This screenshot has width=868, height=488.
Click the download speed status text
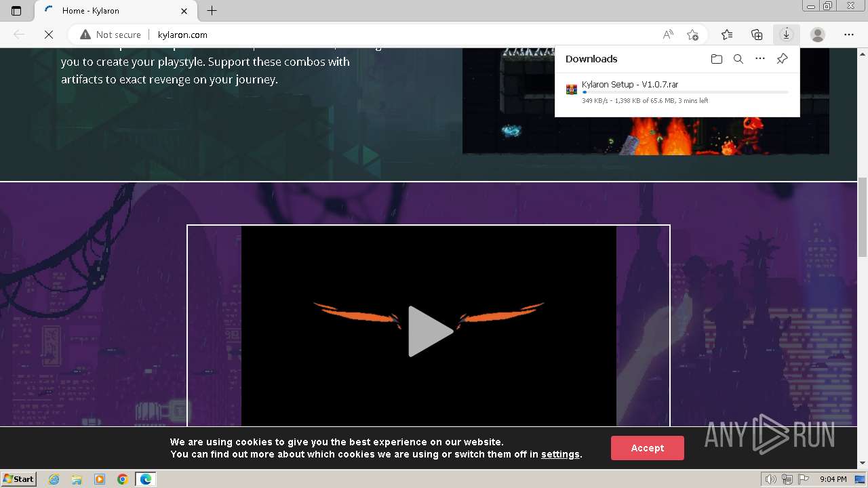tap(645, 101)
